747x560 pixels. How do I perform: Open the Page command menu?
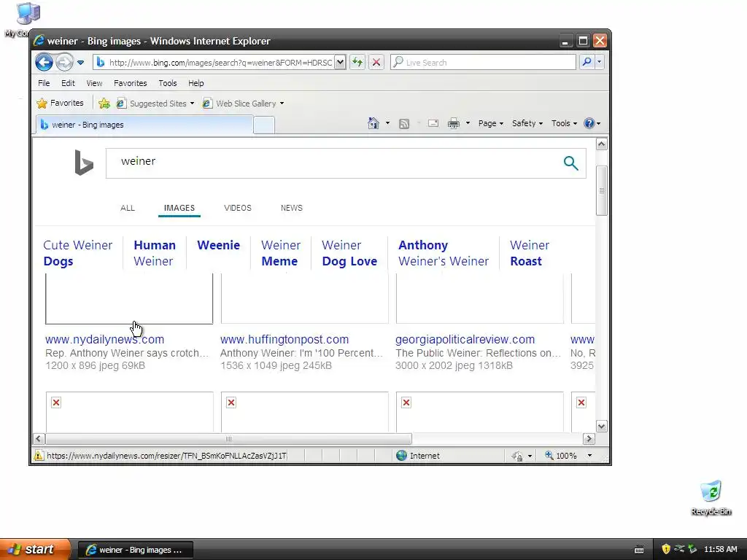491,123
